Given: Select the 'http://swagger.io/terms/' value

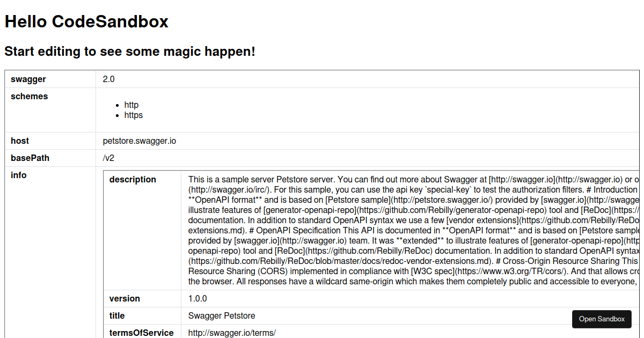Looking at the screenshot, I should tap(232, 333).
